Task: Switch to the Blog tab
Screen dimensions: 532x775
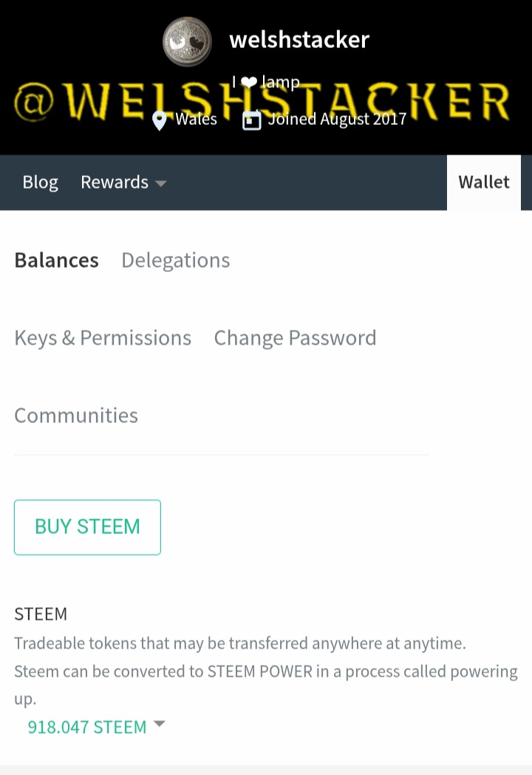Action: (40, 183)
